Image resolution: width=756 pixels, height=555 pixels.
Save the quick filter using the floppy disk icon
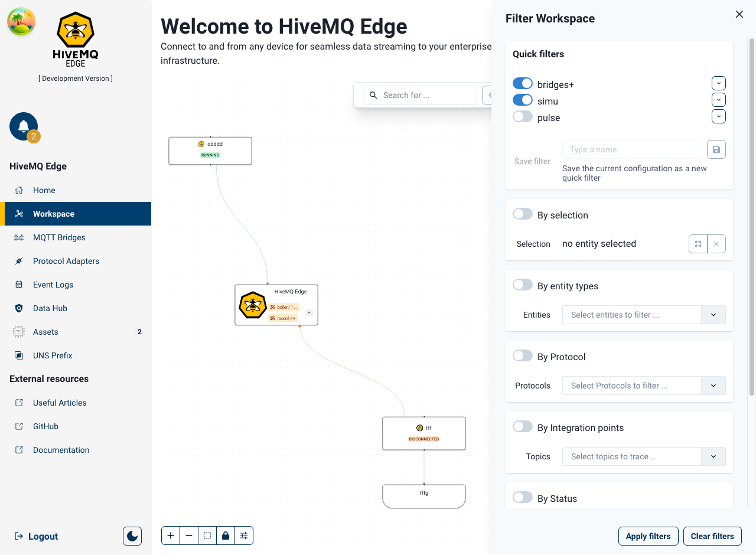[716, 149]
